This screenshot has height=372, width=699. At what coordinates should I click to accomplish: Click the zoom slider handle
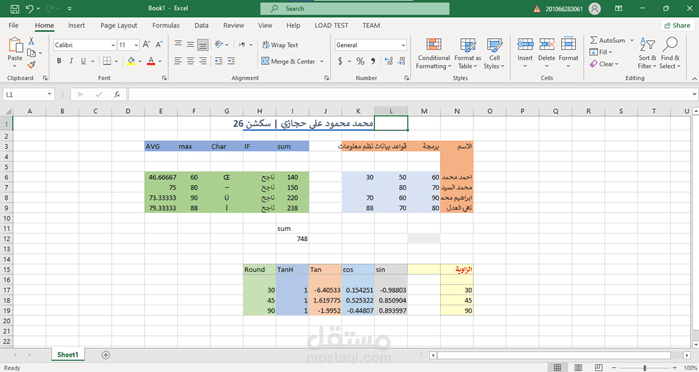point(645,368)
